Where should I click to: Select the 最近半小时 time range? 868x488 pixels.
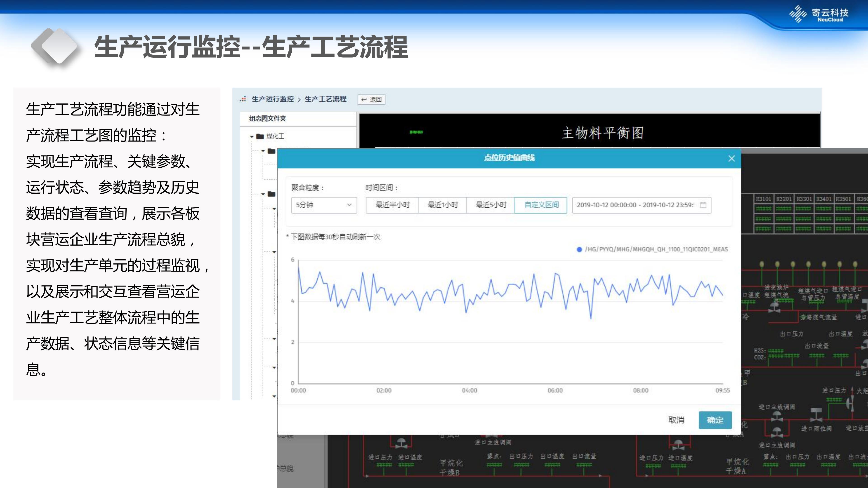click(x=392, y=205)
